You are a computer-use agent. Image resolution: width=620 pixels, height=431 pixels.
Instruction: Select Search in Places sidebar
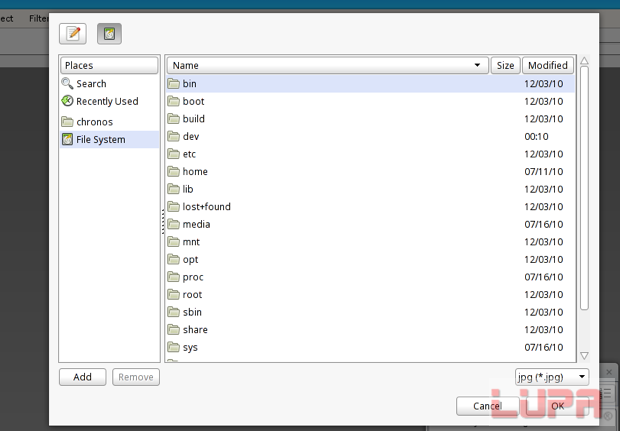[x=110, y=83]
